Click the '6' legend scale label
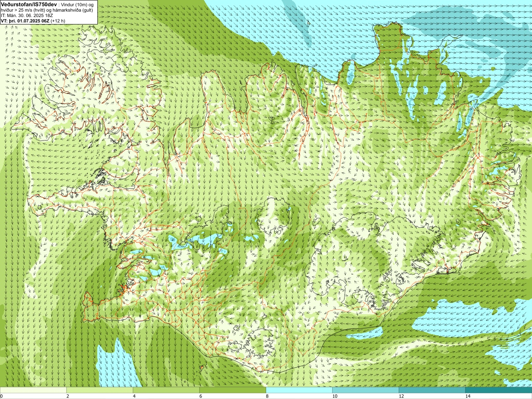This screenshot has width=532, height=399. tap(201, 396)
